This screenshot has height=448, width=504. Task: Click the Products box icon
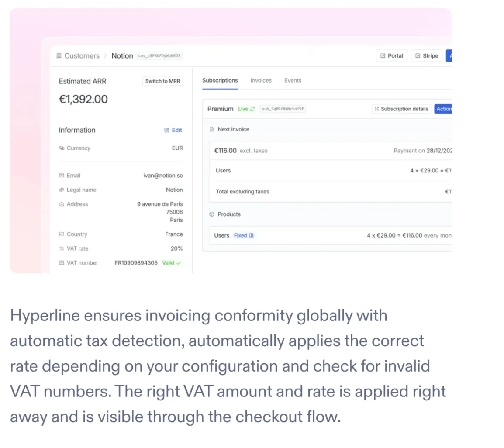click(211, 214)
